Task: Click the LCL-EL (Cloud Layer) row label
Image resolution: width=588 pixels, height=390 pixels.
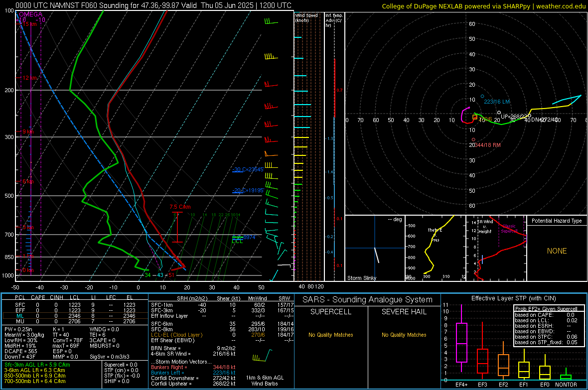Action: pyautogui.click(x=176, y=335)
